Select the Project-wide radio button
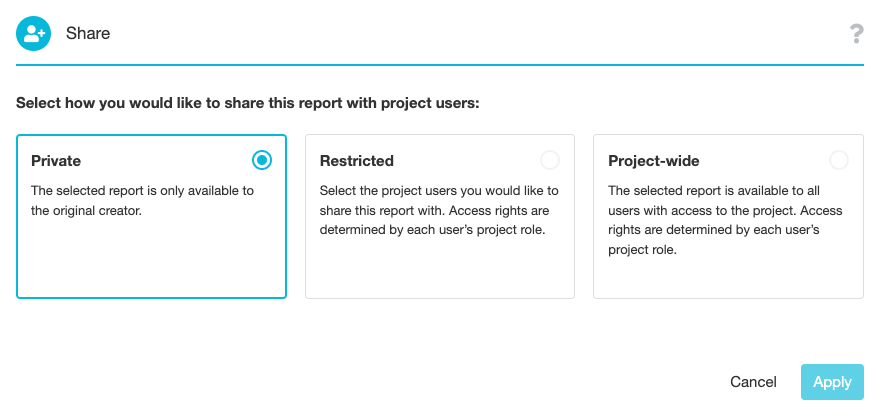The height and width of the screenshot is (420, 887). [838, 160]
